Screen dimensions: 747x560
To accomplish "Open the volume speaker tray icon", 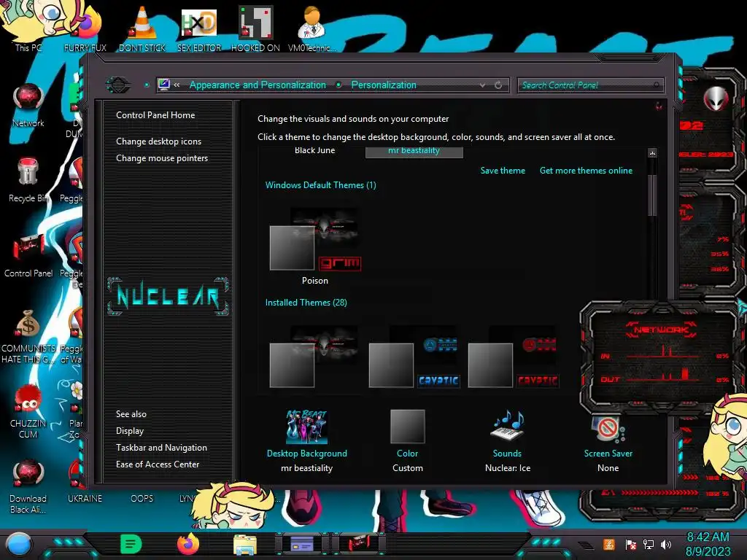I will click(x=666, y=545).
